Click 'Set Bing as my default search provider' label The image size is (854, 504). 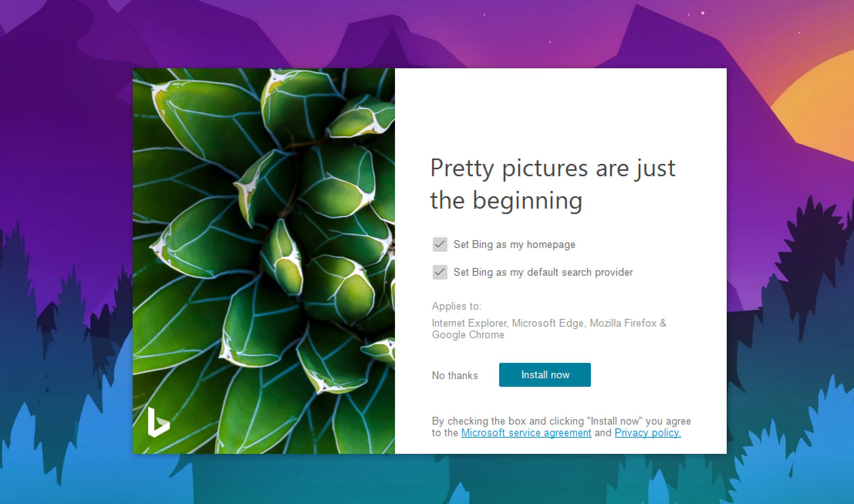pos(543,272)
